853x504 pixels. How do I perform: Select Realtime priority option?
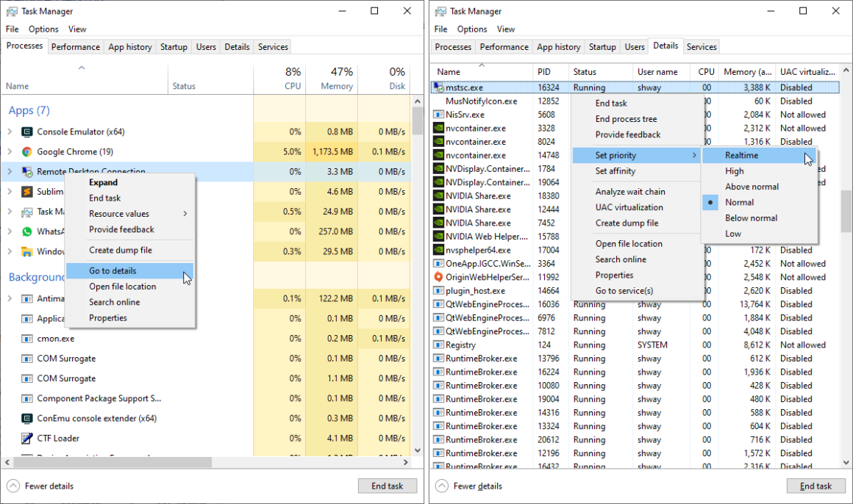click(741, 156)
